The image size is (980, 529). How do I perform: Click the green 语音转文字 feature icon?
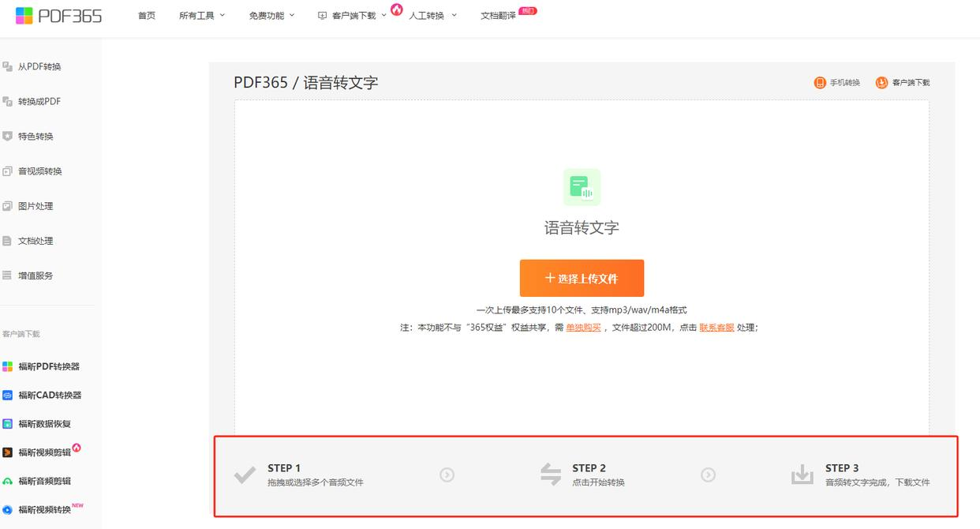coord(582,187)
